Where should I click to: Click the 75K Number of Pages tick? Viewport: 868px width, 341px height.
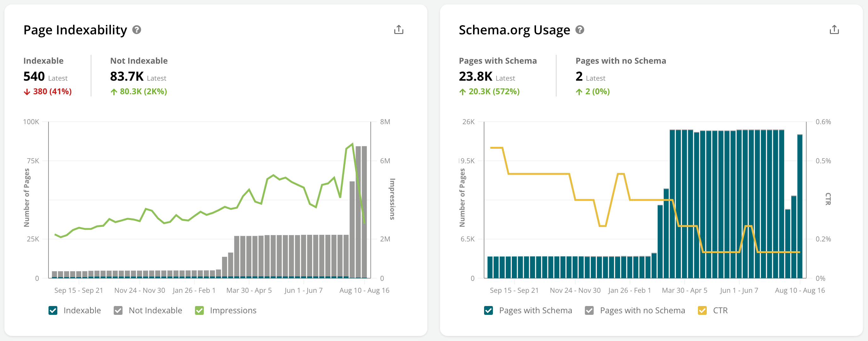[x=33, y=161]
